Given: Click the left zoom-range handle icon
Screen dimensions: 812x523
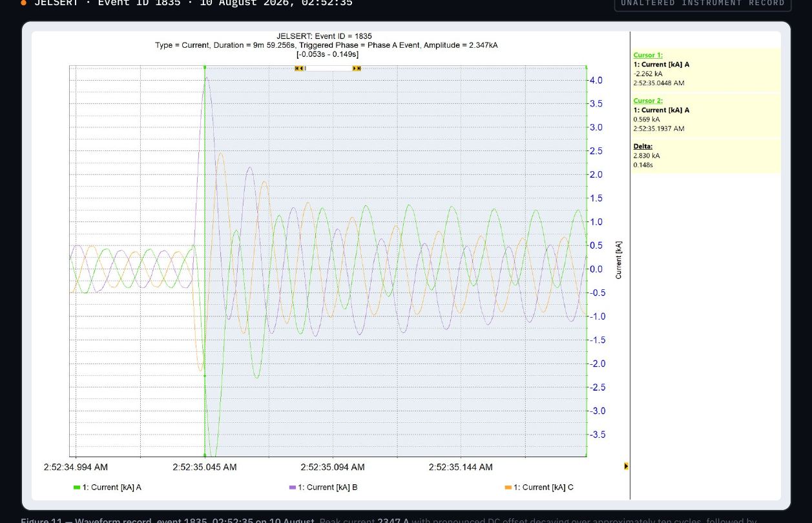Looking at the screenshot, I should point(299,68).
